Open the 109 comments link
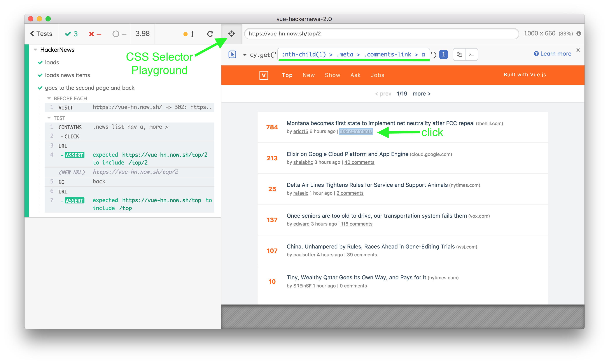The width and height of the screenshot is (609, 364). coord(356,131)
